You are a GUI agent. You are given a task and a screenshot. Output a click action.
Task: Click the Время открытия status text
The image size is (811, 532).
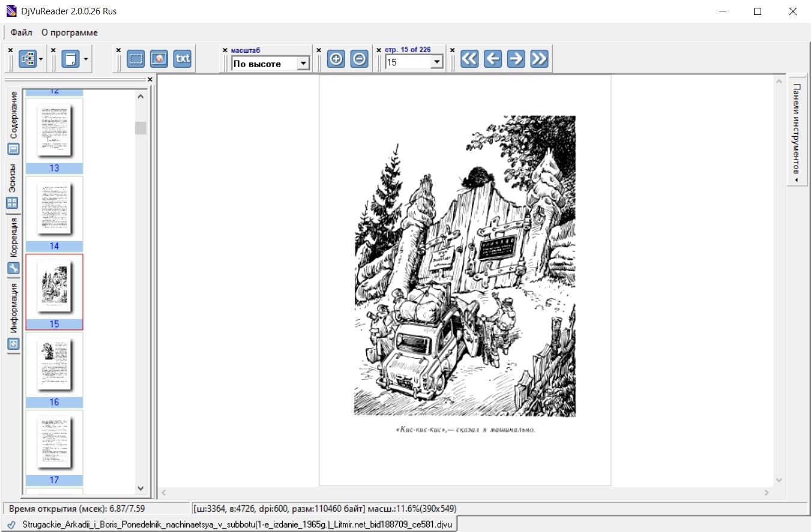(77, 509)
